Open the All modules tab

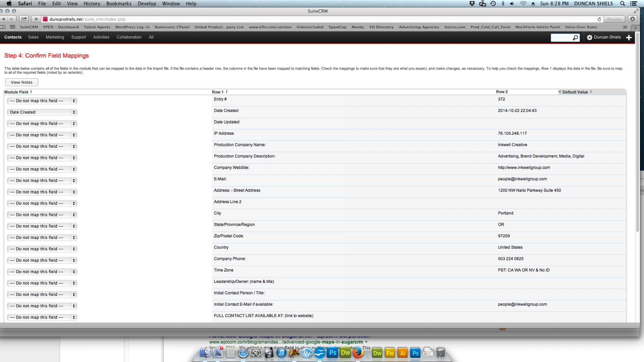pos(151,37)
